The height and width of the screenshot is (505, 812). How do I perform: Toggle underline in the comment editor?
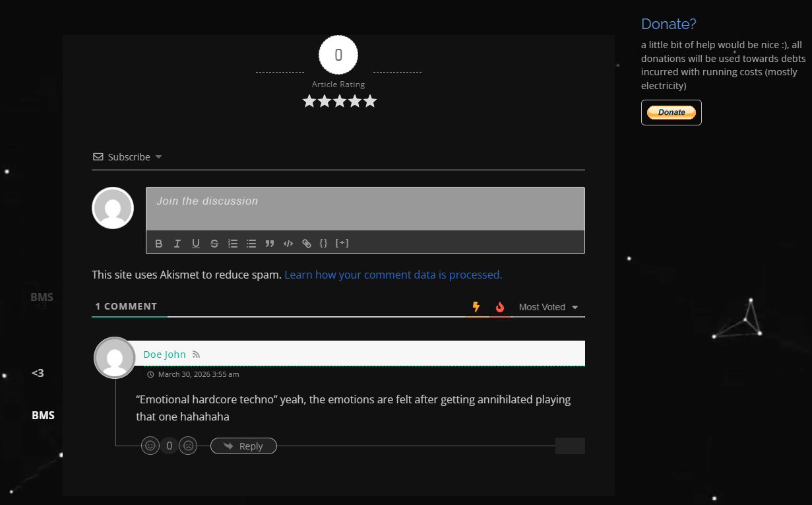(196, 244)
